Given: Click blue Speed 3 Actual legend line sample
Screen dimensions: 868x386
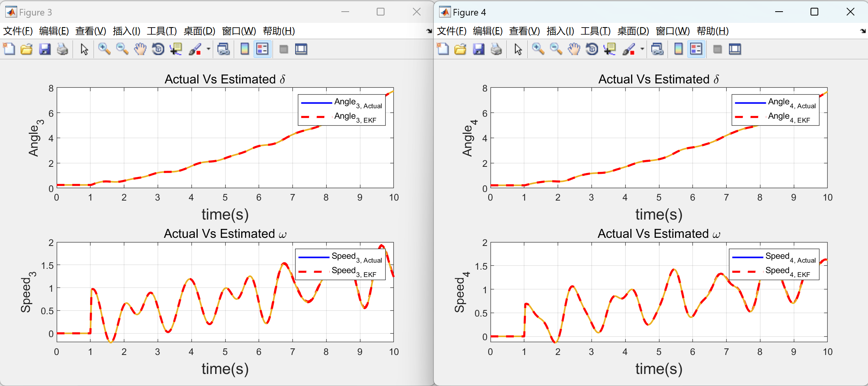Looking at the screenshot, I should coord(313,257).
